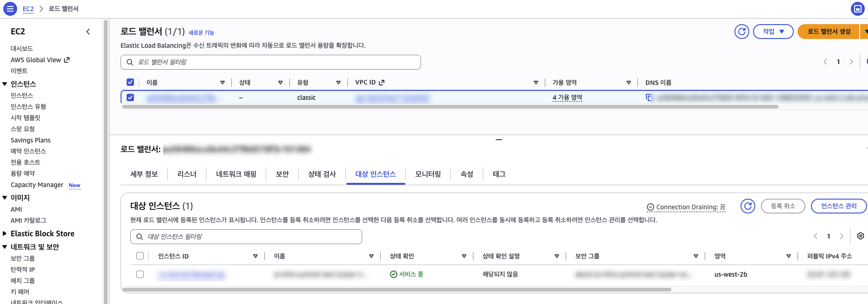Click the sidebar vertical scrollbar
This screenshot has width=868, height=304.
pyautogui.click(x=106, y=162)
